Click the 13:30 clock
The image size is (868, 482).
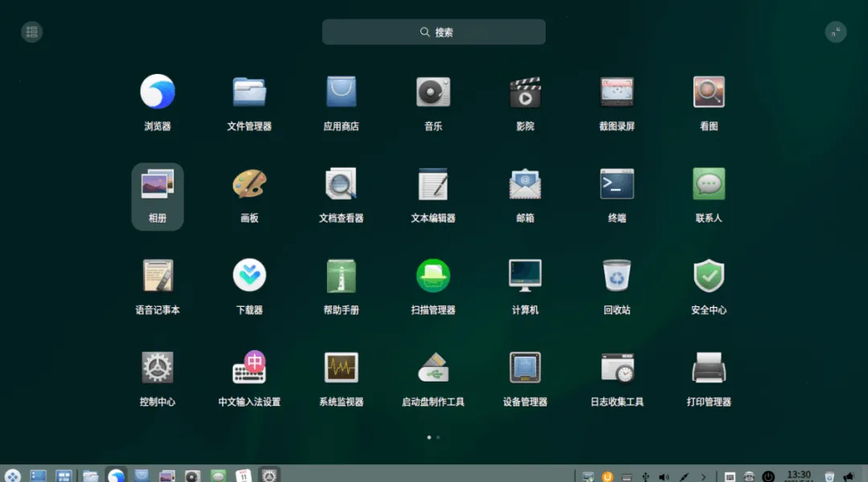pos(798,476)
